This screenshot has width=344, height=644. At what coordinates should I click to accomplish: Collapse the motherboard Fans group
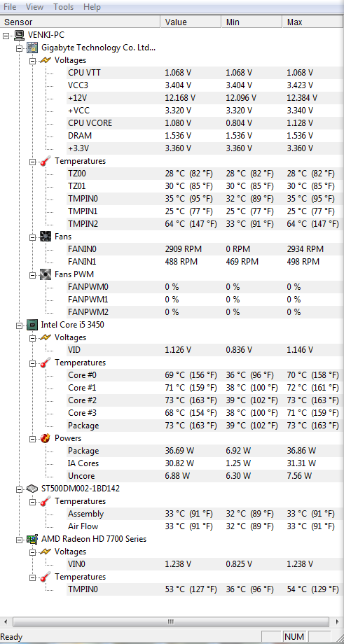click(32, 237)
